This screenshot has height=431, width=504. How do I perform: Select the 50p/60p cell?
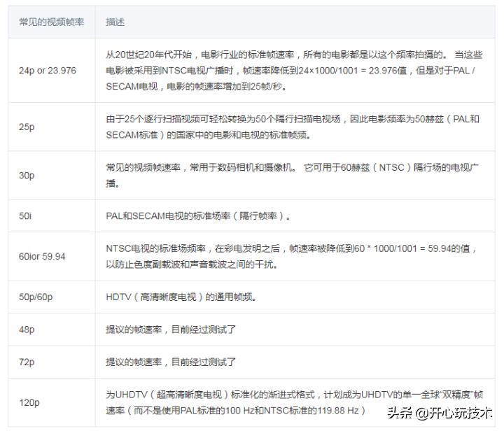(x=51, y=297)
